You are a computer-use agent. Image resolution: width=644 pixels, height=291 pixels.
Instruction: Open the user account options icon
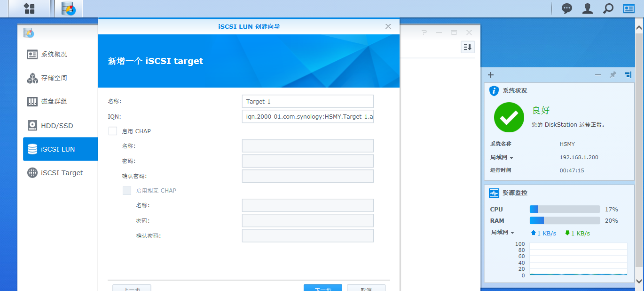(x=588, y=8)
